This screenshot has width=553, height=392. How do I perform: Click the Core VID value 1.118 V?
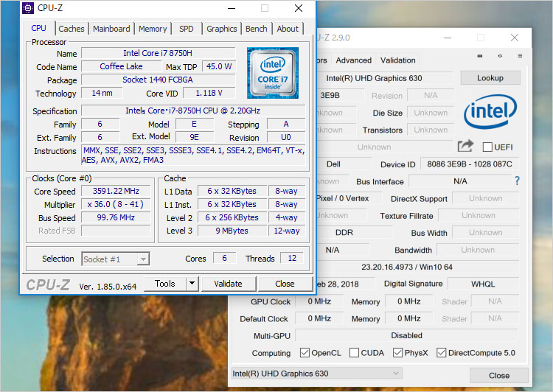tap(209, 93)
